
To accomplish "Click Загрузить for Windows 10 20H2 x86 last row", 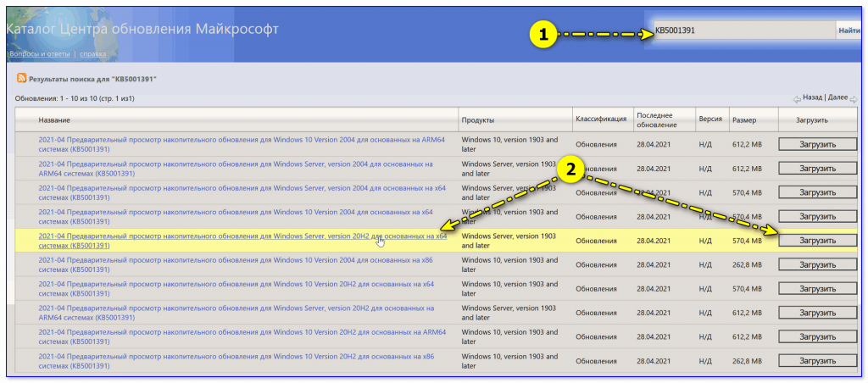I will click(x=817, y=361).
